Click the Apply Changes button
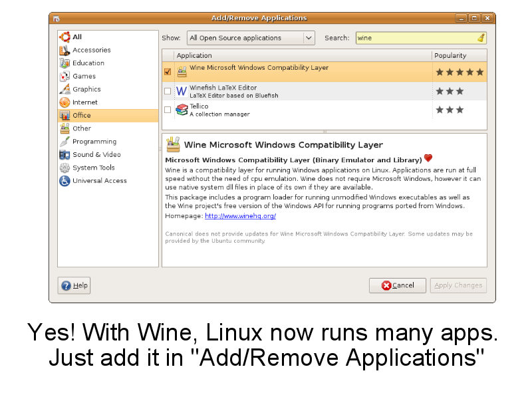532x399 pixels. [458, 285]
